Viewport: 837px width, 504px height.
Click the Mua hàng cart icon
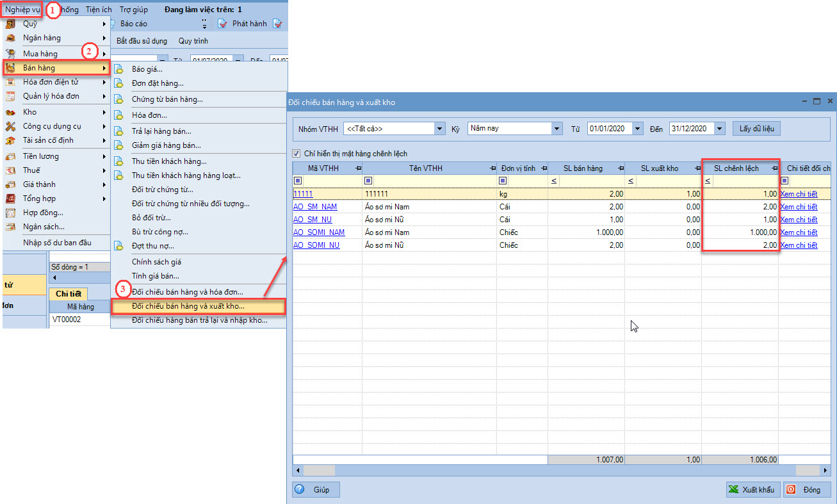coord(10,54)
